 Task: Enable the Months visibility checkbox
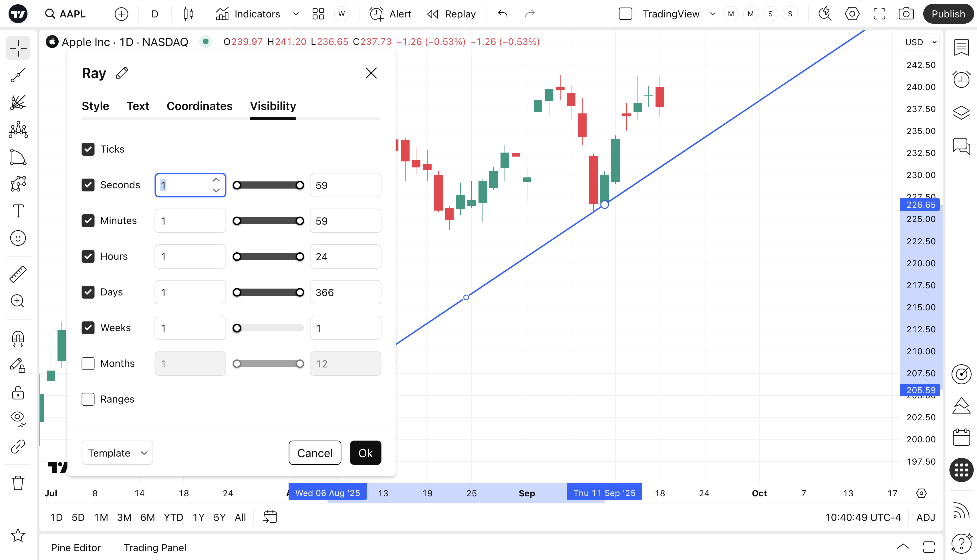coord(88,363)
